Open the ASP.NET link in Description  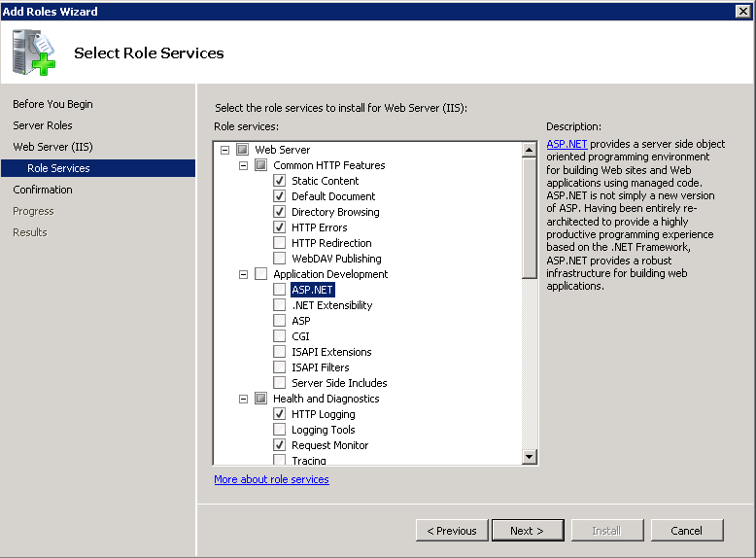coord(567,144)
